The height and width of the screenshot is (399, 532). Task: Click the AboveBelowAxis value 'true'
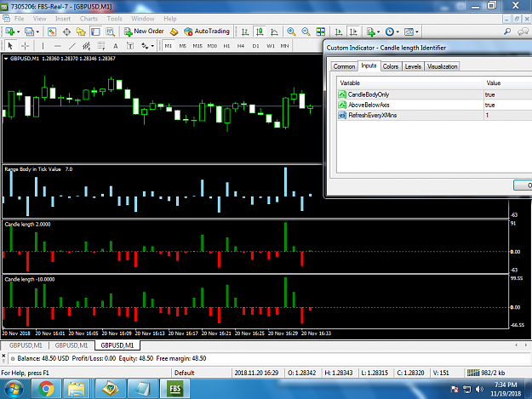pyautogui.click(x=489, y=105)
